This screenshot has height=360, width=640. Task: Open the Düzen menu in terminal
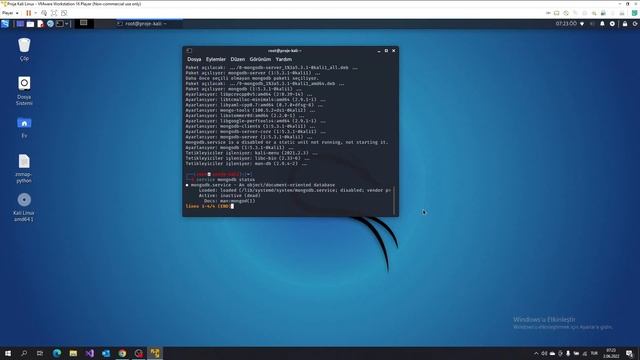[x=238, y=59]
